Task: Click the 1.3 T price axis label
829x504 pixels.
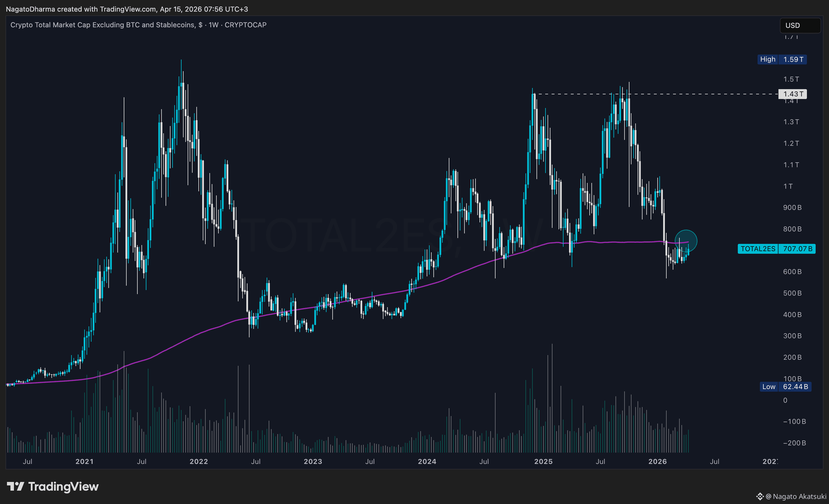Action: tap(791, 122)
